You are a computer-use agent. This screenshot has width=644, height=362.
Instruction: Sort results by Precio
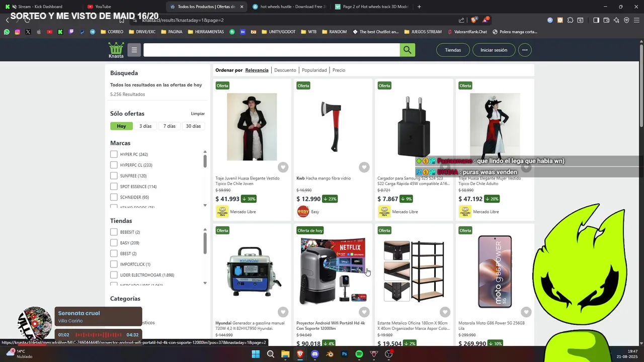[339, 70]
